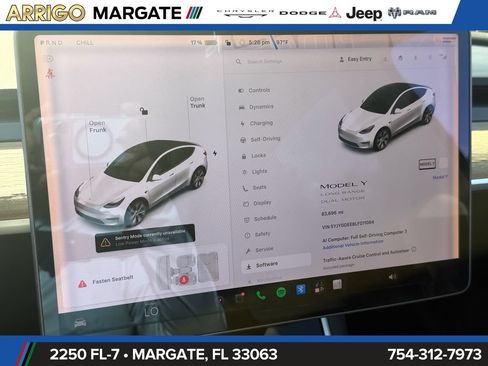Viewport: 488px width, 366px height.
Task: Tap the seat occupancy diagram thumbnail
Action: point(189,270)
